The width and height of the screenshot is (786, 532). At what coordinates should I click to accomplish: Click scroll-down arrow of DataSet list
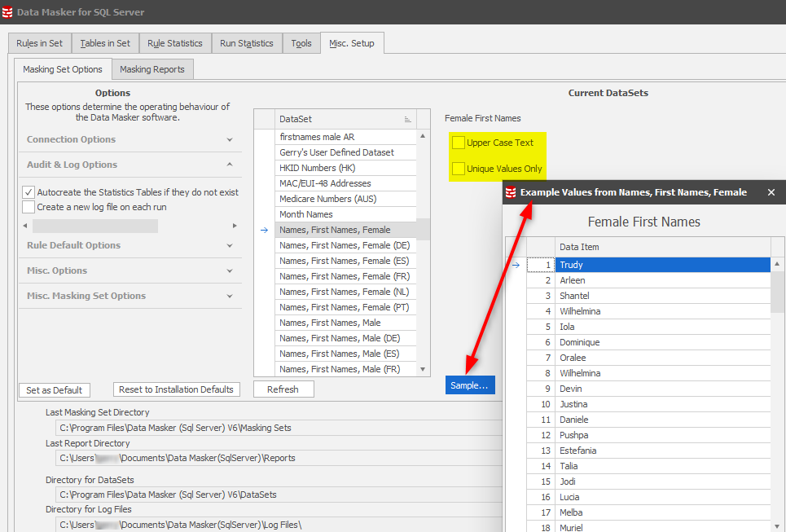click(x=422, y=369)
